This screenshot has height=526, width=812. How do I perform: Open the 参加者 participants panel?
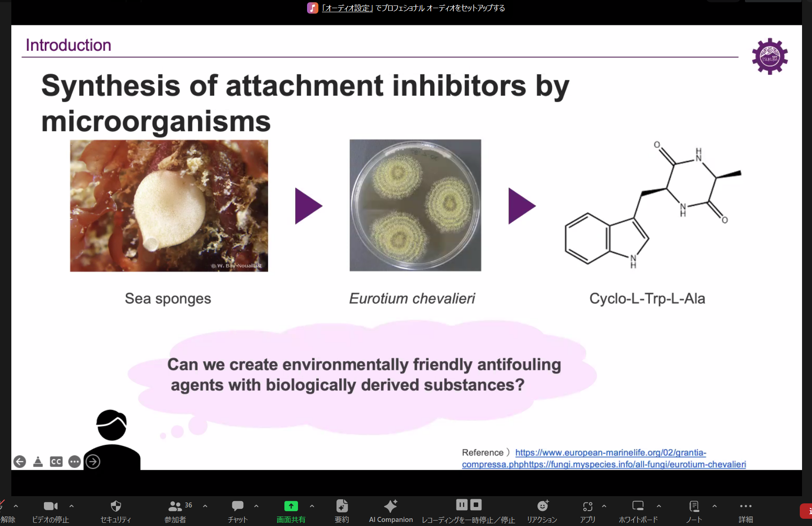tap(175, 506)
